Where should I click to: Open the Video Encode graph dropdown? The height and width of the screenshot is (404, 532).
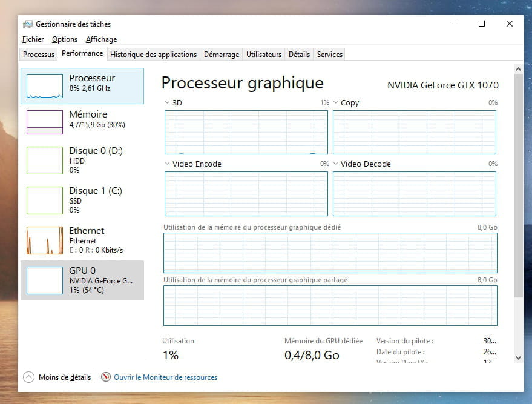pyautogui.click(x=167, y=164)
